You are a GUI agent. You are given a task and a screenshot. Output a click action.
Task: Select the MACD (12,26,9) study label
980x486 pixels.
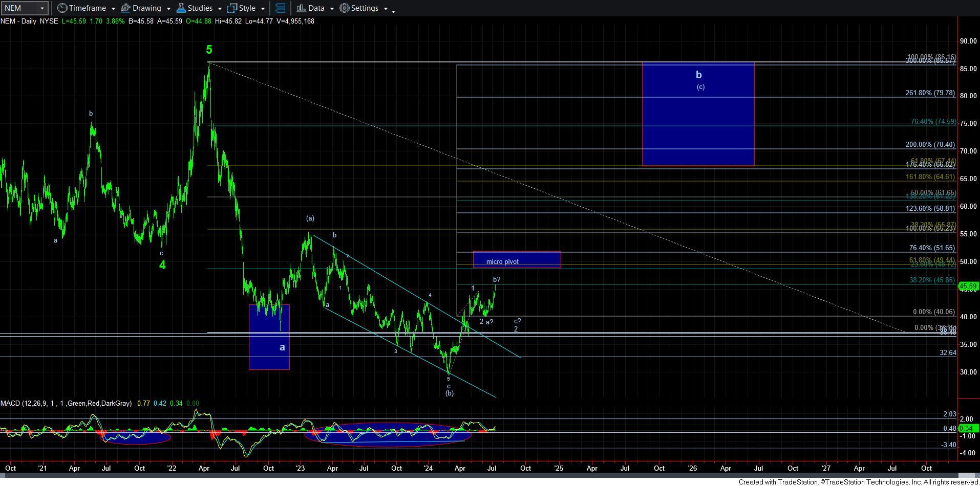click(66, 403)
